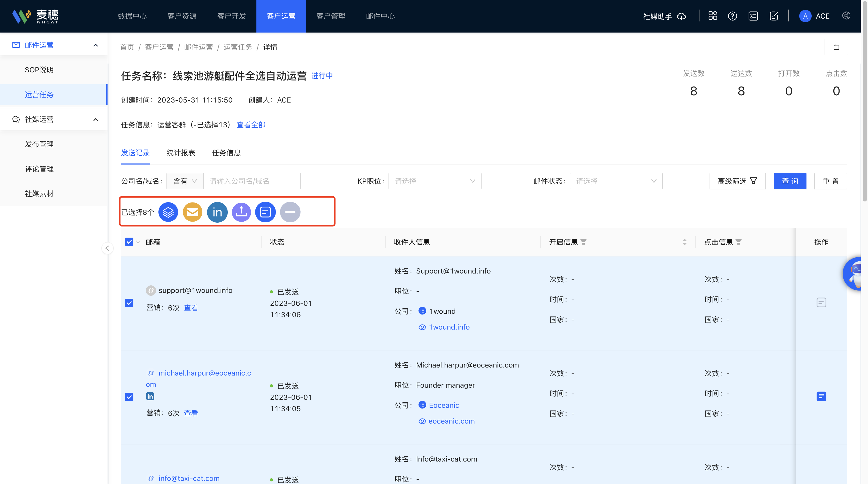Click the eye icon beside eoceanic.com
Image resolution: width=868 pixels, height=484 pixels.
pos(422,421)
